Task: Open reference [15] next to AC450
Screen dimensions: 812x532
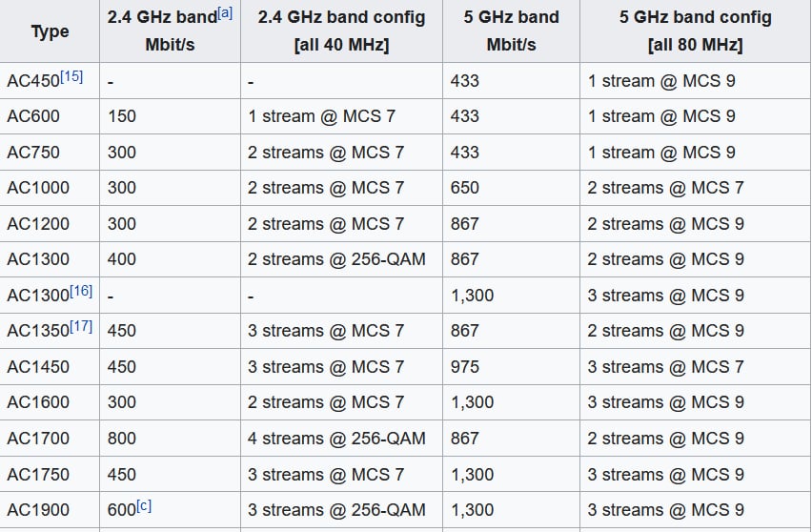Action: [71, 76]
